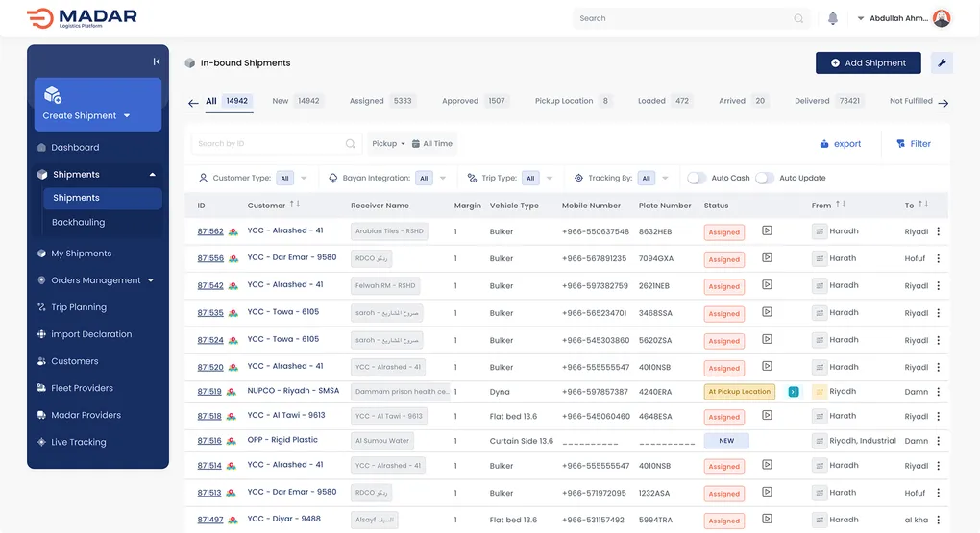The height and width of the screenshot is (533, 980).
Task: Collapse the Shipments sidebar section
Action: coord(153,175)
